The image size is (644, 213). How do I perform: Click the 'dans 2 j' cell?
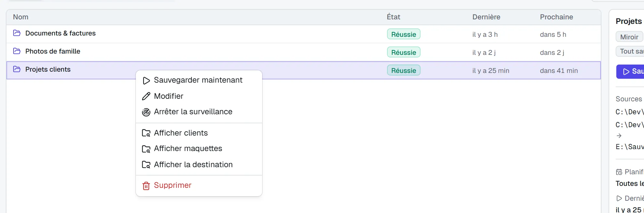[552, 53]
